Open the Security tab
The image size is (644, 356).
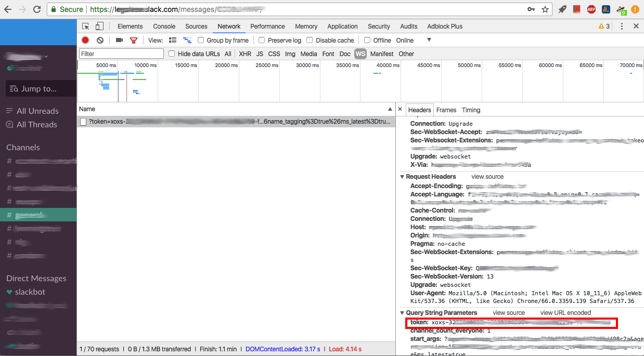click(x=379, y=27)
